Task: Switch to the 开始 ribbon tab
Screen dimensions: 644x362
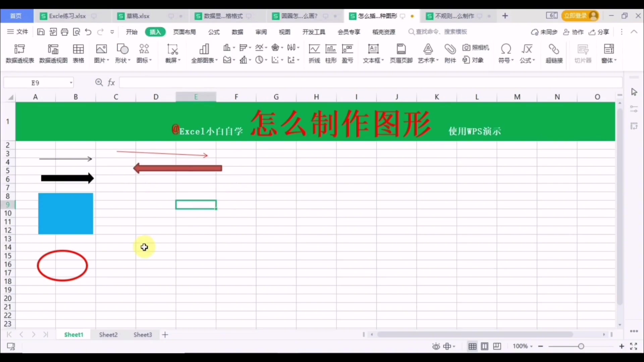Action: tap(131, 32)
